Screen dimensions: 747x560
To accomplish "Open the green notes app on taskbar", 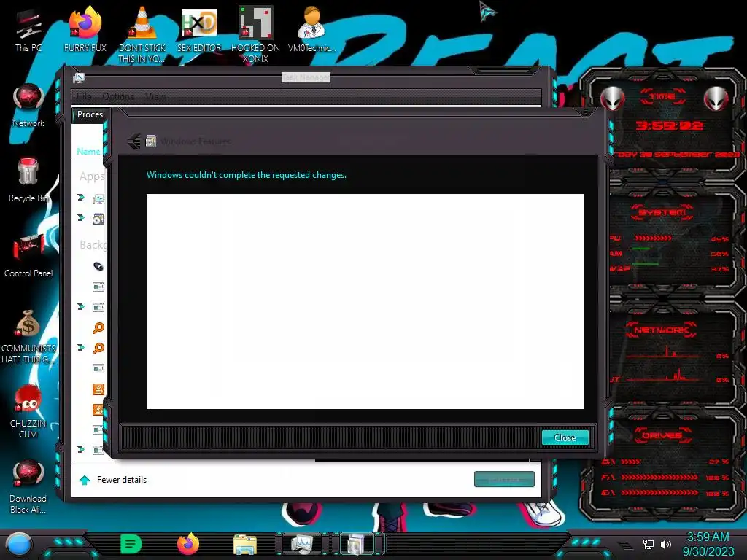I will click(x=131, y=544).
